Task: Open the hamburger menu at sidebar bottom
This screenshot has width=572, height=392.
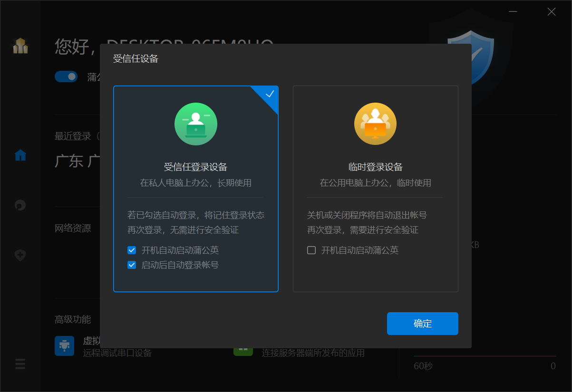Action: point(20,364)
